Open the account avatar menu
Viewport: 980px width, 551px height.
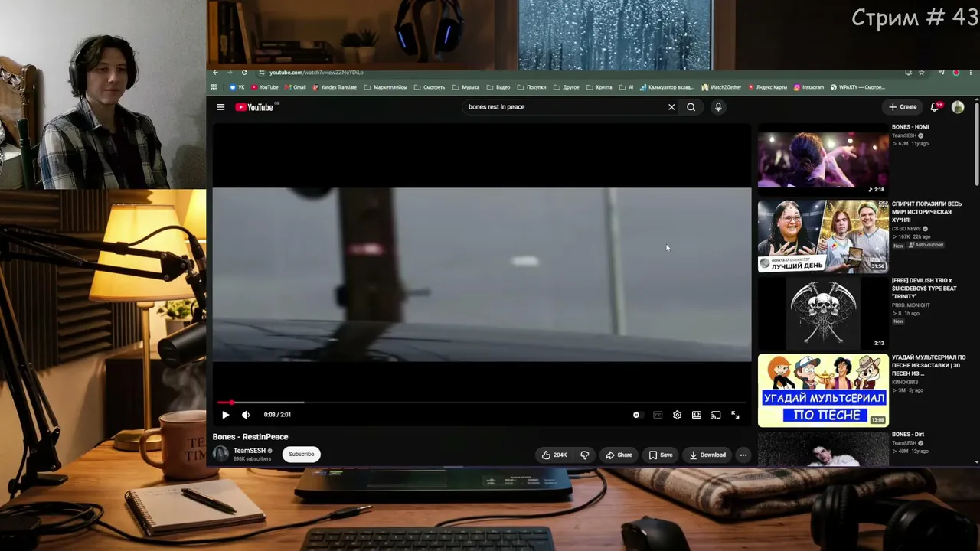coord(958,107)
